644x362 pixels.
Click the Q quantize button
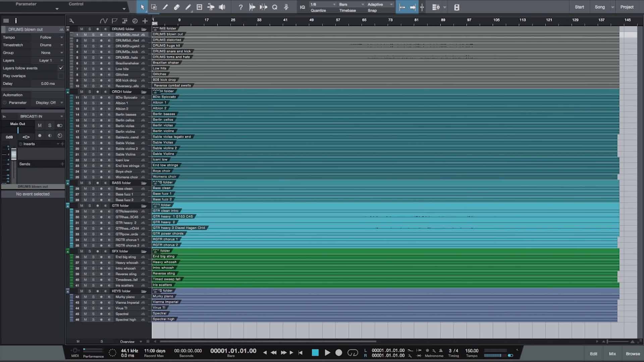pos(275,7)
